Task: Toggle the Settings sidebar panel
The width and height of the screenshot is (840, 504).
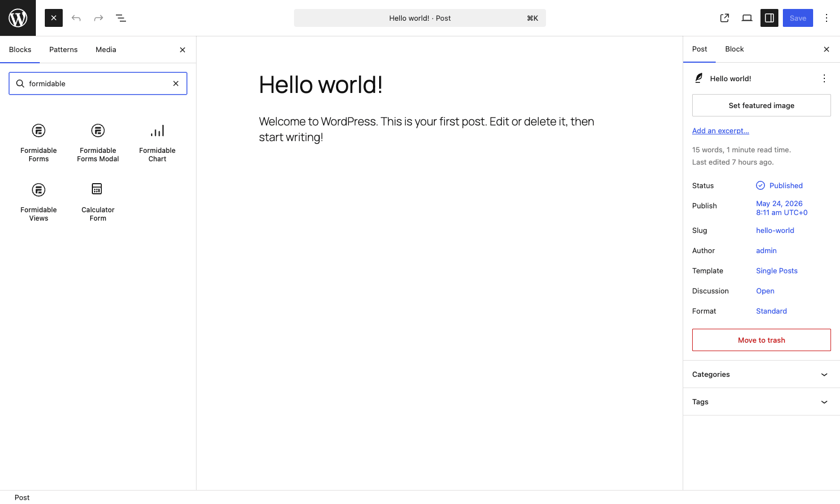Action: tap(769, 18)
